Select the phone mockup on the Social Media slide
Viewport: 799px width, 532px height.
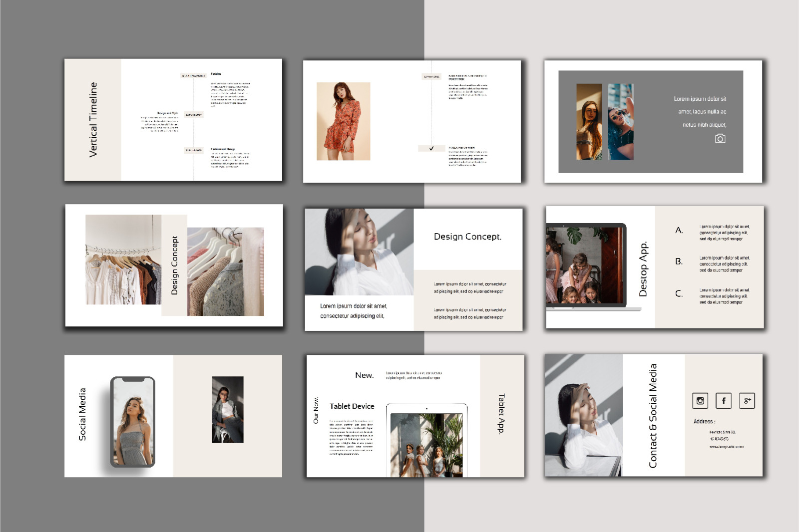(132, 422)
